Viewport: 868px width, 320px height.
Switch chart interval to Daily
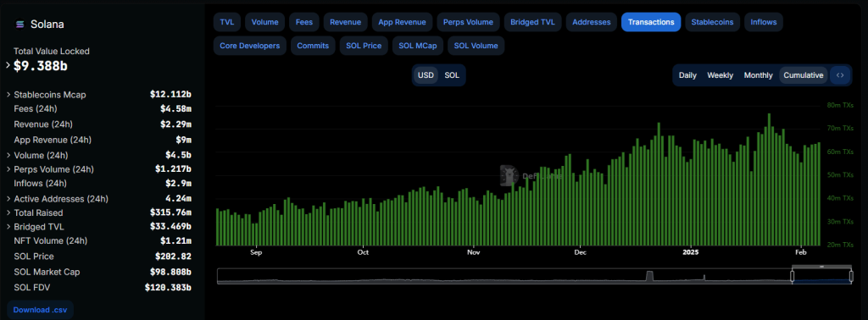click(x=687, y=75)
